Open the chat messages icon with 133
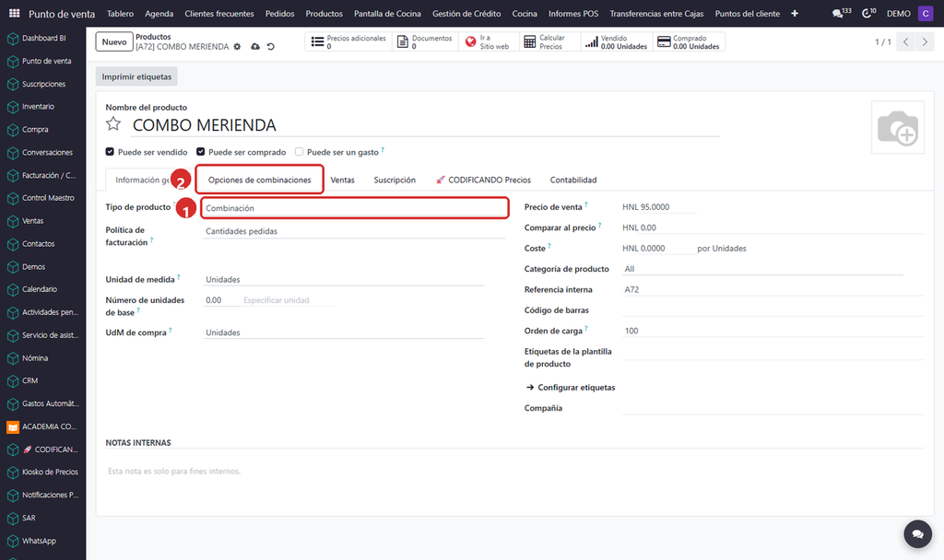Image resolution: width=944 pixels, height=560 pixels. coord(841,13)
